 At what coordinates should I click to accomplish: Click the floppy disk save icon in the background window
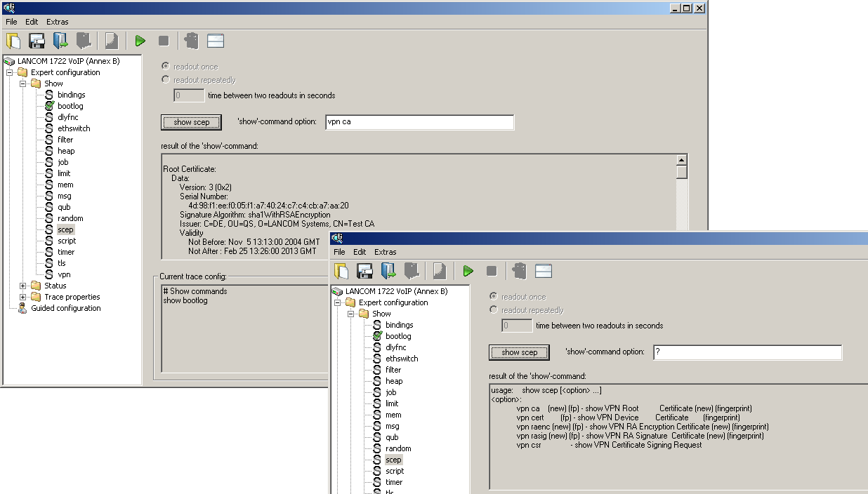[37, 41]
